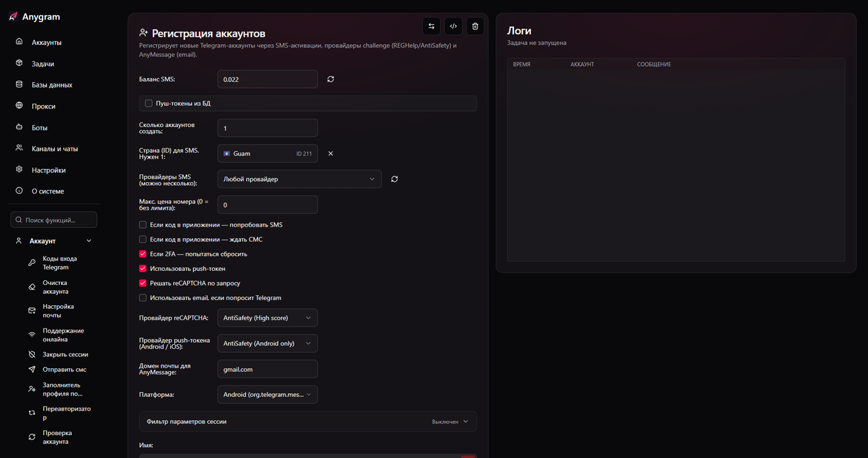The image size is (868, 458).
Task: Click the Макс. цена номера field
Action: pos(268,205)
